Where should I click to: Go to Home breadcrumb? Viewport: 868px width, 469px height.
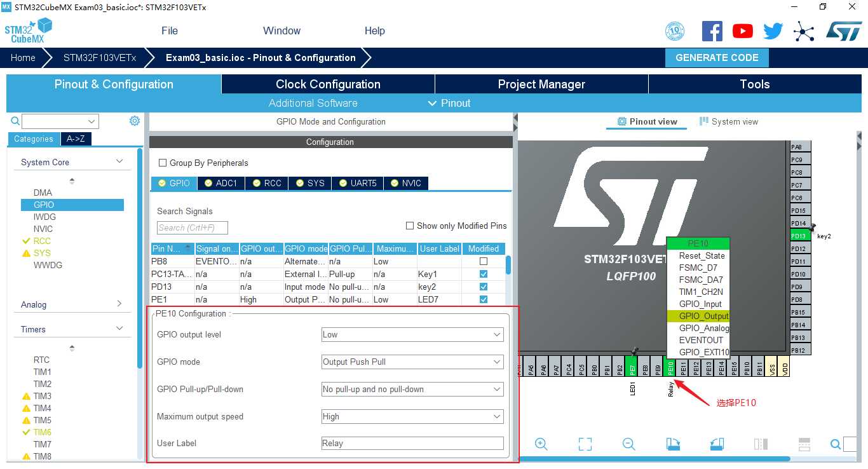23,57
